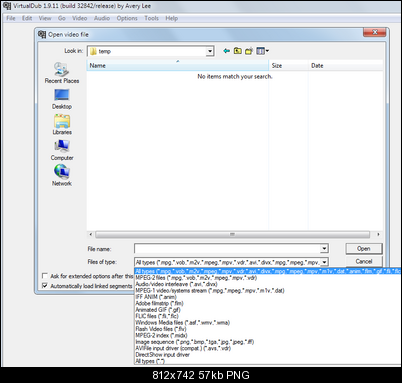The width and height of the screenshot is (402, 383).
Task: Click the Open button
Action: tap(364, 248)
